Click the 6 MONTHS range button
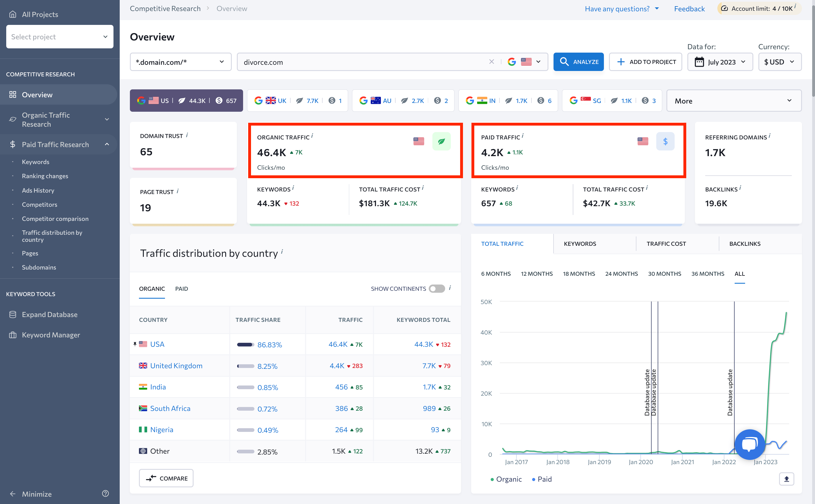The image size is (815, 504). pyautogui.click(x=496, y=273)
